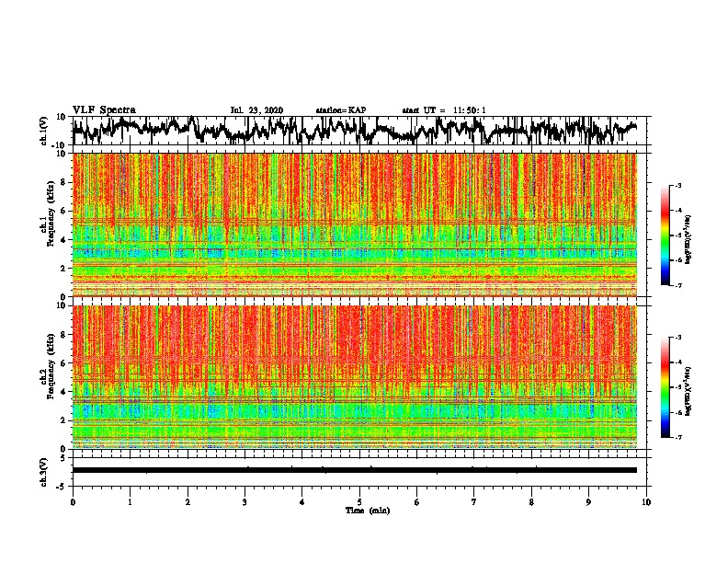Screen dimensions: 728x563
Task: Select the date text 'Jul 23, 2020'
Action: 256,110
